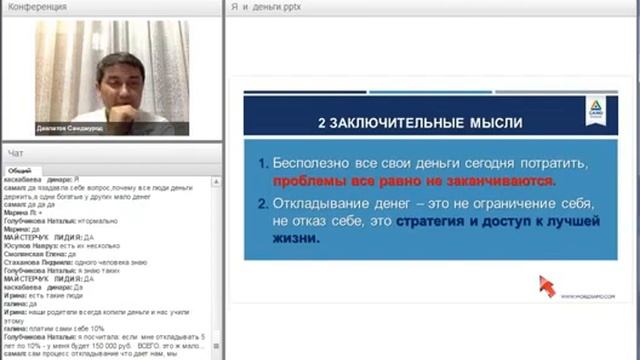Click chat message 'самал: да задавала себе вопрос'
The width and height of the screenshot is (640, 360).
[98, 192]
